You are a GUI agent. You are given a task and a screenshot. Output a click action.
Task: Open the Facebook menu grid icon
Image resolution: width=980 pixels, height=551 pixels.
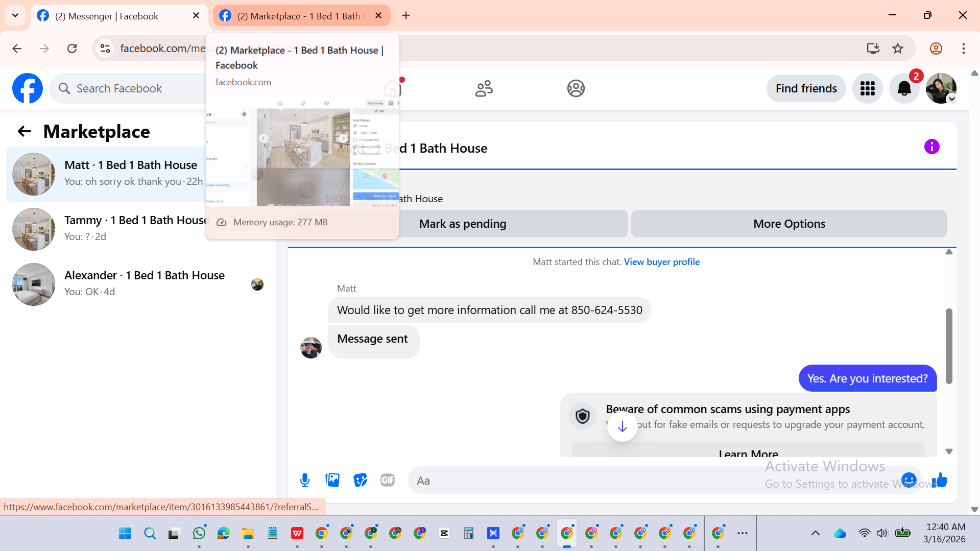(867, 88)
